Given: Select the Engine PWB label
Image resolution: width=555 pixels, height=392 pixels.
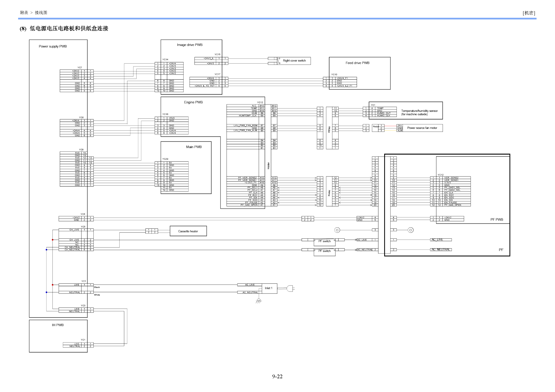Looking at the screenshot, I should (193, 102).
